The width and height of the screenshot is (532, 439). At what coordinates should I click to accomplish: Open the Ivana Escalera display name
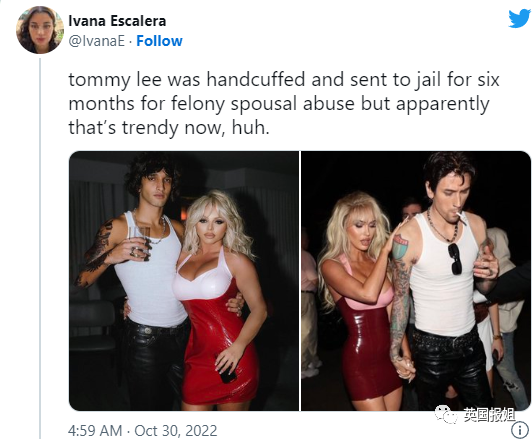click(x=117, y=21)
